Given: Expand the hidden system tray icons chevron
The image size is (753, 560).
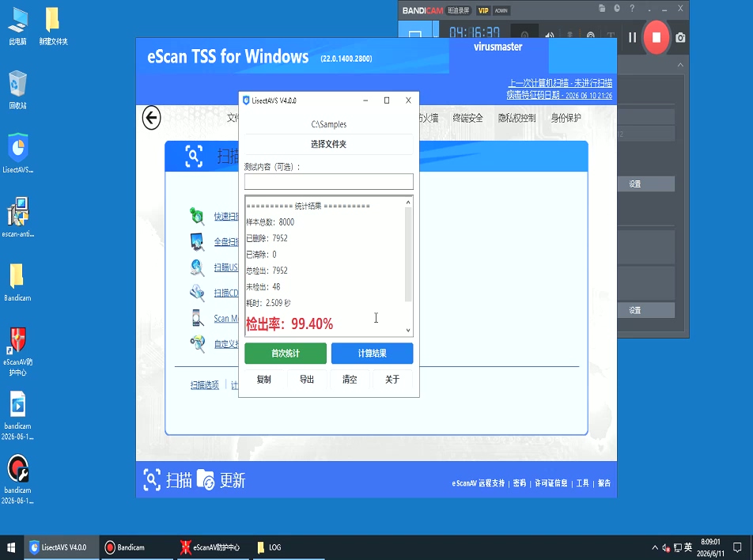Looking at the screenshot, I should point(655,547).
